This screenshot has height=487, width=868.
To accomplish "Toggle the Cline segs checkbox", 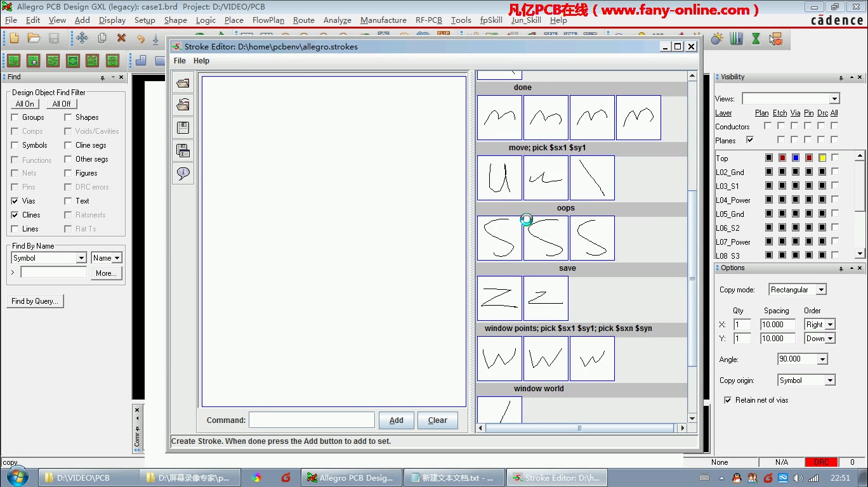I will point(68,145).
